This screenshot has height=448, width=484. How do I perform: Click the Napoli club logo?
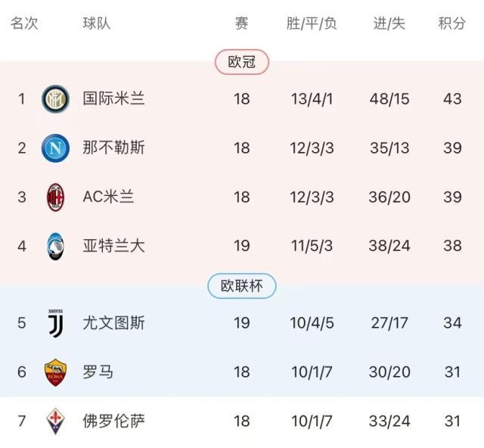55,148
